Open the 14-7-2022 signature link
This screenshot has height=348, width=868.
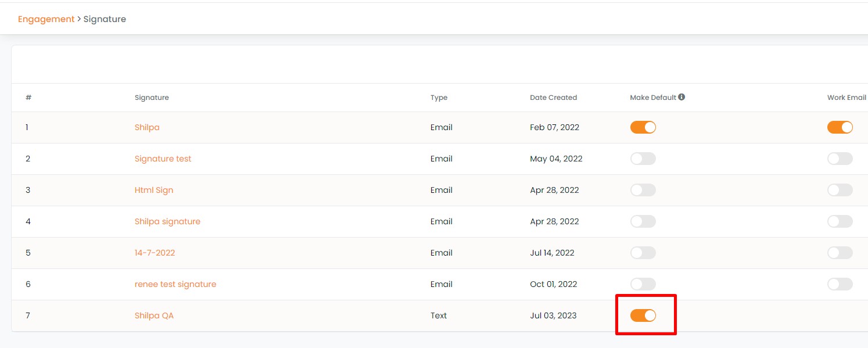pyautogui.click(x=155, y=253)
